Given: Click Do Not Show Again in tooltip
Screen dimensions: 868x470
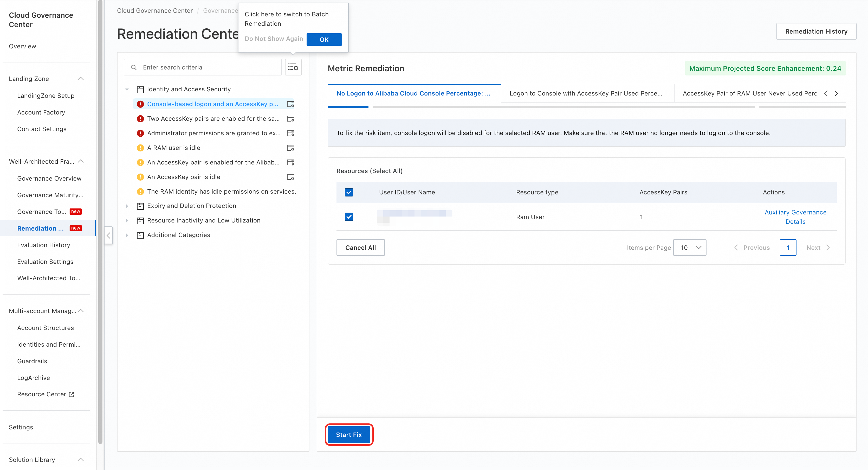Looking at the screenshot, I should tap(274, 39).
